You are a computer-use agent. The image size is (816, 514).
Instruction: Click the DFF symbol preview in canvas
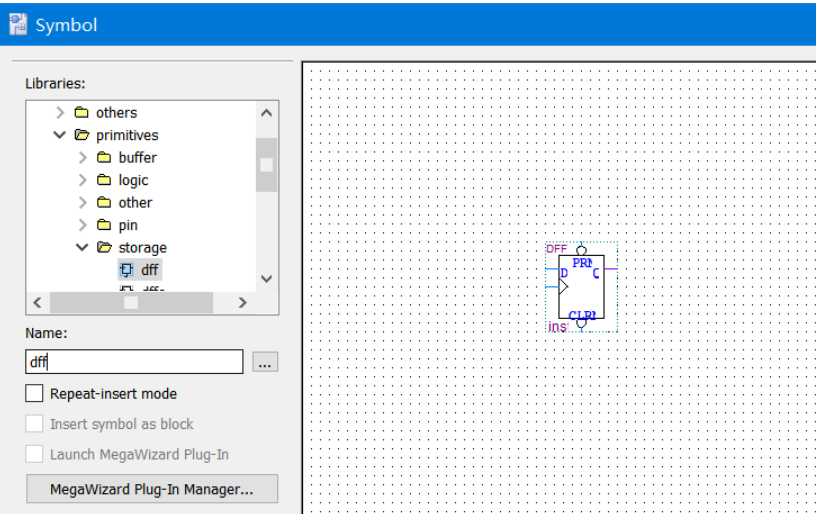coord(581,287)
